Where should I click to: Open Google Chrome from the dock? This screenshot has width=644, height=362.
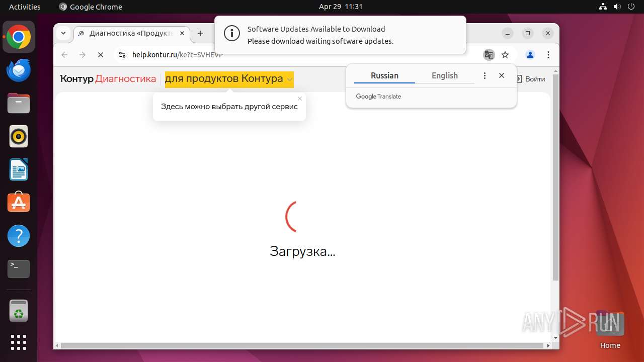point(19,37)
